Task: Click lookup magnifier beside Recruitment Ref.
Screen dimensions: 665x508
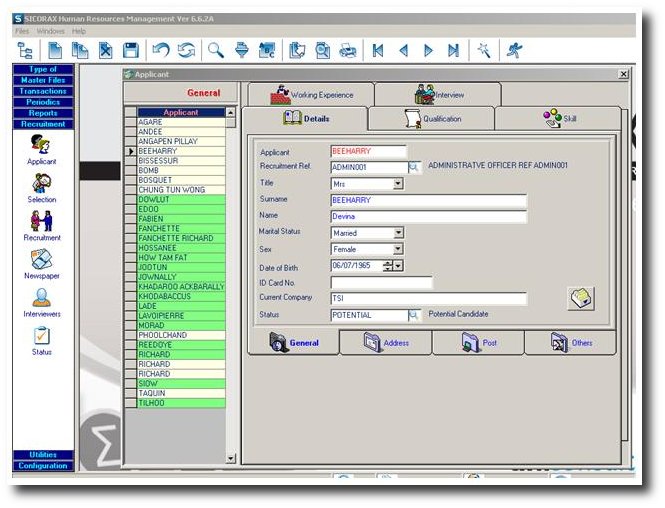Action: 414,167
